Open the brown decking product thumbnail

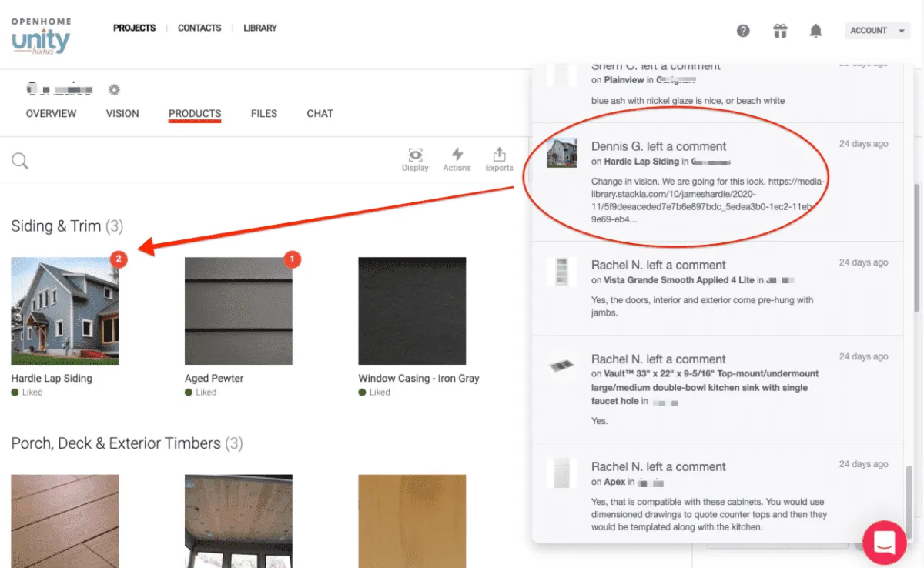coord(65,521)
